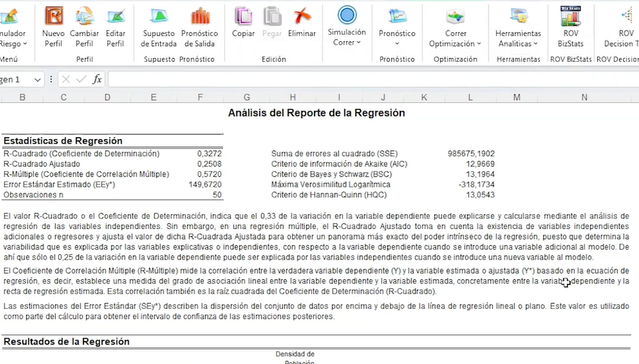Click the Eliminar icon
The height and width of the screenshot is (364, 639).
pos(302,16)
